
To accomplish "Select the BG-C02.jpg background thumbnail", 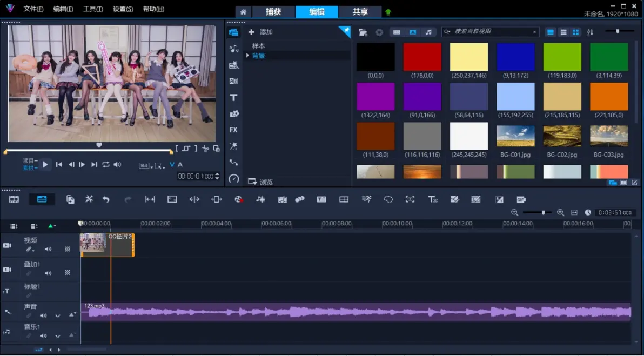I will (562, 136).
